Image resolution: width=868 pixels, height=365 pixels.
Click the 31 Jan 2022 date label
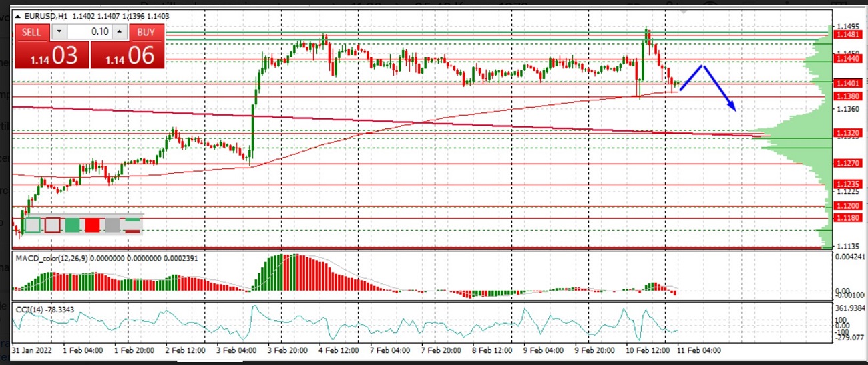(x=31, y=350)
